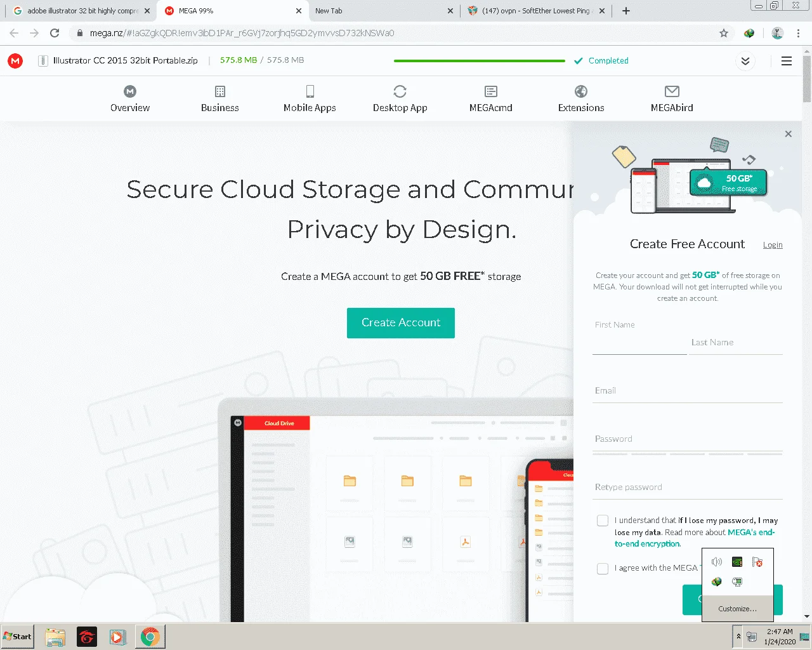Go back to the previous page
This screenshot has width=812, height=650.
(x=14, y=33)
